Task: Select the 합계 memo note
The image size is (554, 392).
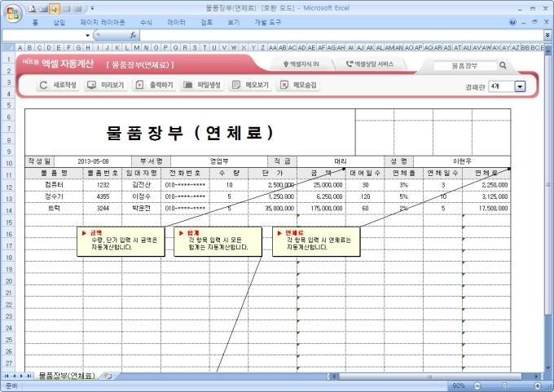Action: click(218, 241)
